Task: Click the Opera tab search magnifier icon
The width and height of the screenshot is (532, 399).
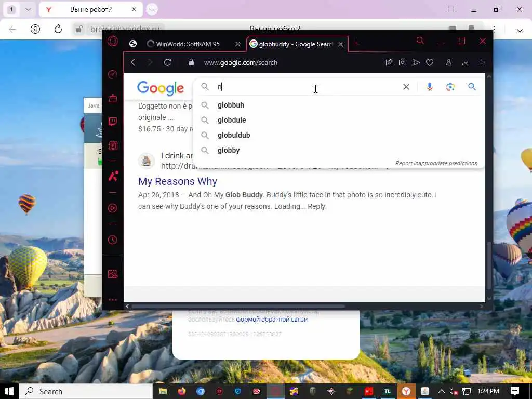Action: point(420,41)
